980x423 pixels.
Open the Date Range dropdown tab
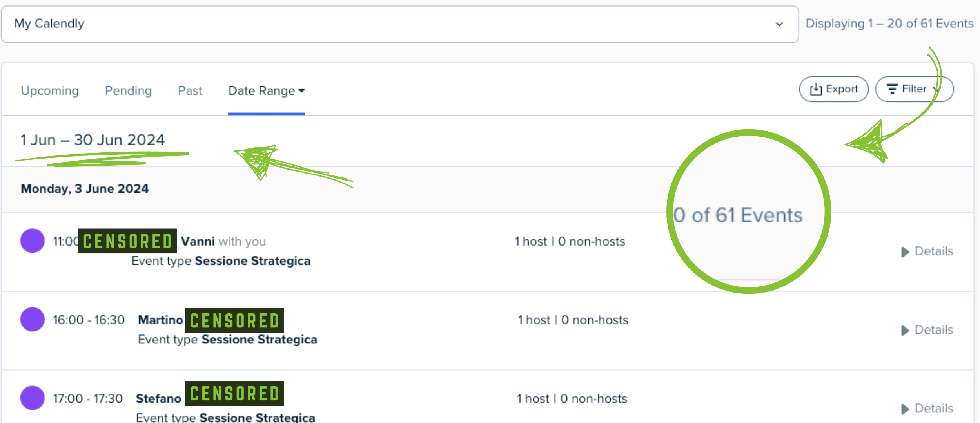(x=266, y=91)
